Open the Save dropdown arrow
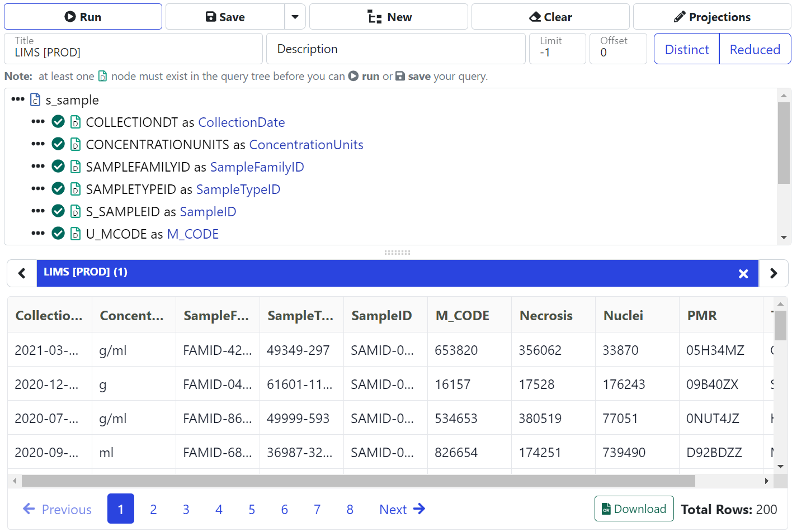 [295, 17]
